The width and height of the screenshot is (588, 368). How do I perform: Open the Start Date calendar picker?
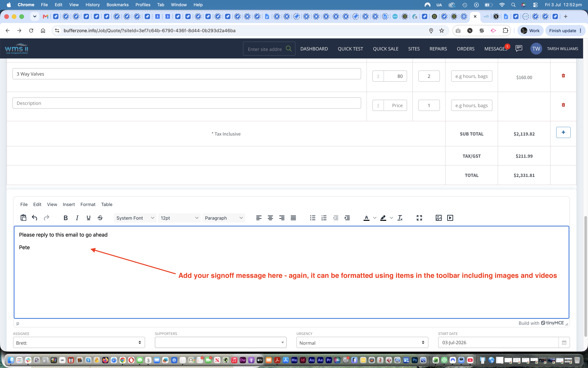[564, 343]
